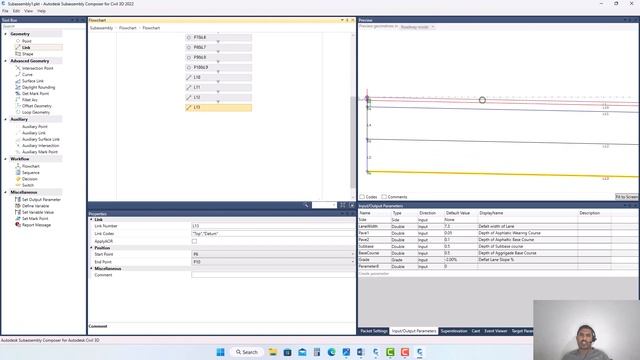Pick the Auxiliary Link tool
The width and height of the screenshot is (640, 360).
[34, 133]
